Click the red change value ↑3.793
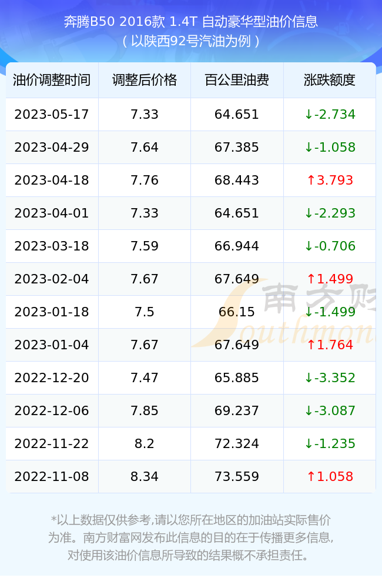382x588 pixels. click(330, 181)
